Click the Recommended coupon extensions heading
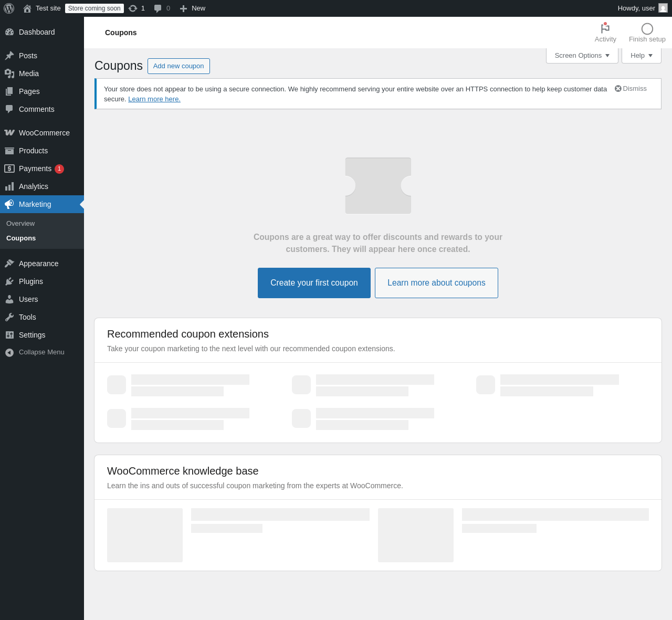Screen dimensions: 672x620 click(188, 334)
